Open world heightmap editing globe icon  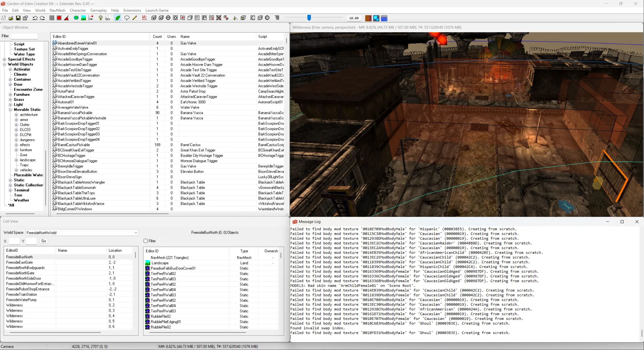[76, 18]
